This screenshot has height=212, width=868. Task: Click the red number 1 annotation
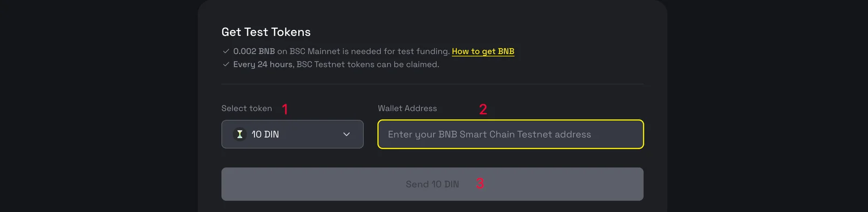[x=285, y=109]
